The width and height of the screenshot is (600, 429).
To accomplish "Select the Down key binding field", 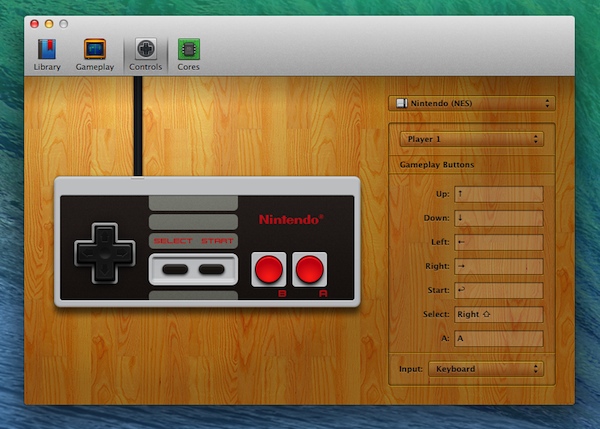I will pyautogui.click(x=499, y=218).
